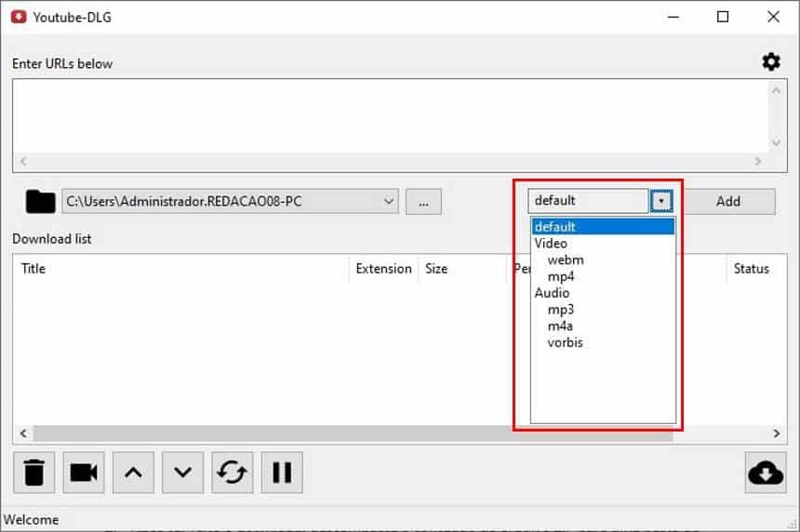Browse folders with the ... button

click(x=423, y=202)
